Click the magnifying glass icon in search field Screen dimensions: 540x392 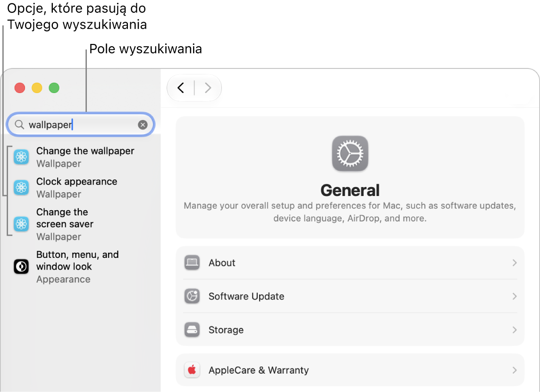[20, 125]
